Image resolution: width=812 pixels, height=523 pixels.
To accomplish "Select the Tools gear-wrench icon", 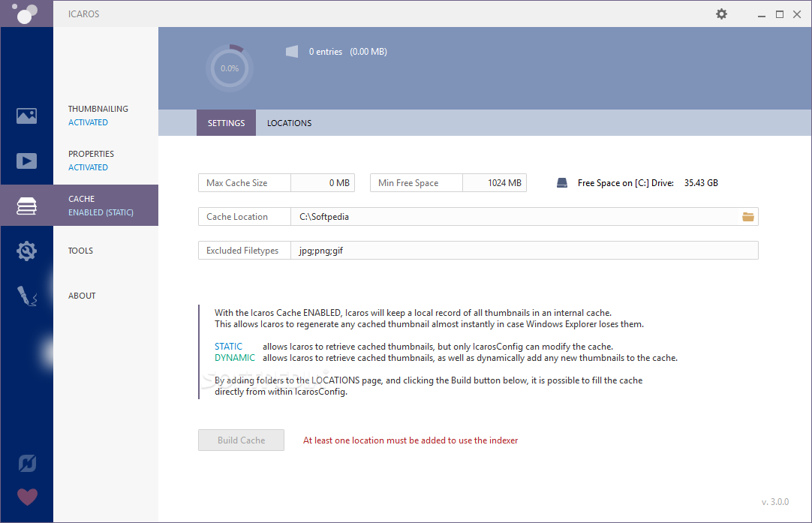I will 26,251.
